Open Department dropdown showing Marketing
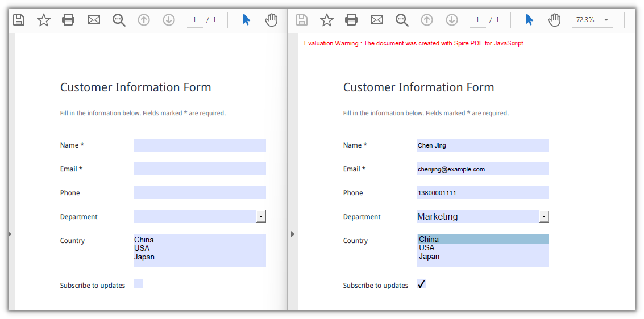This screenshot has width=644, height=319. (x=544, y=216)
